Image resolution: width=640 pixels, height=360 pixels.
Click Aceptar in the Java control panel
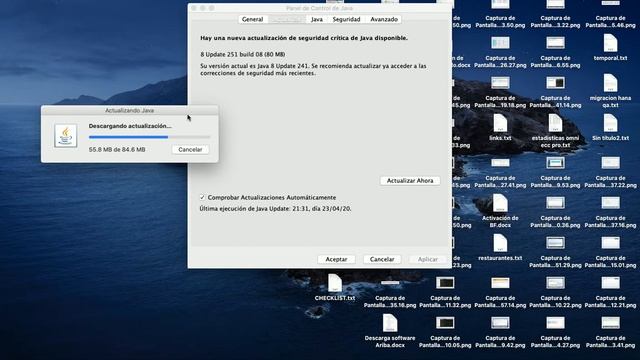coord(336,259)
